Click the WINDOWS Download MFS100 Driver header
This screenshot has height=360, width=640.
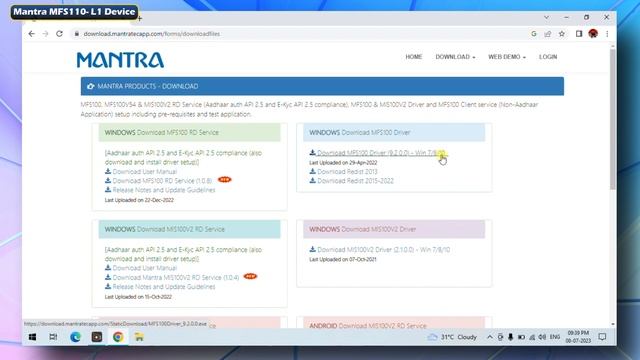[x=394, y=132]
